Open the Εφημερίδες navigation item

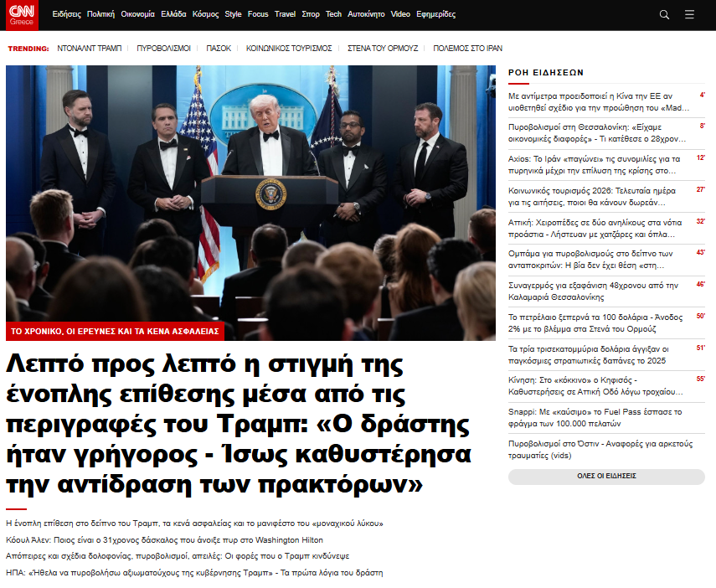[436, 14]
